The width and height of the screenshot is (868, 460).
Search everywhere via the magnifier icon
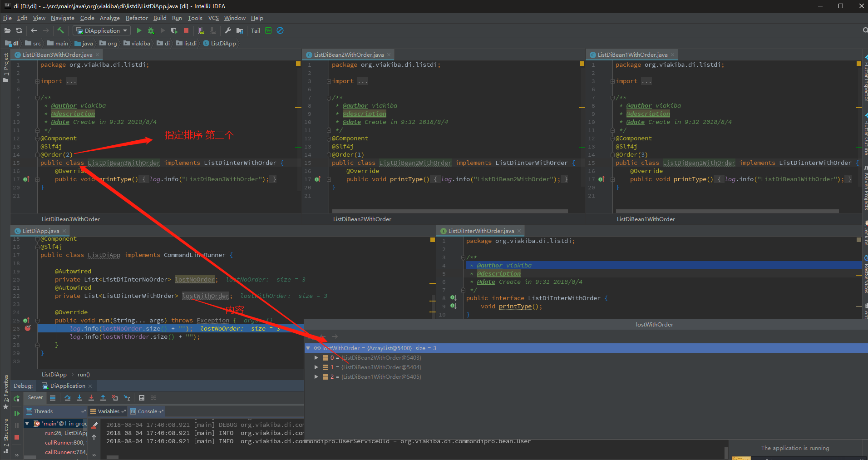865,30
